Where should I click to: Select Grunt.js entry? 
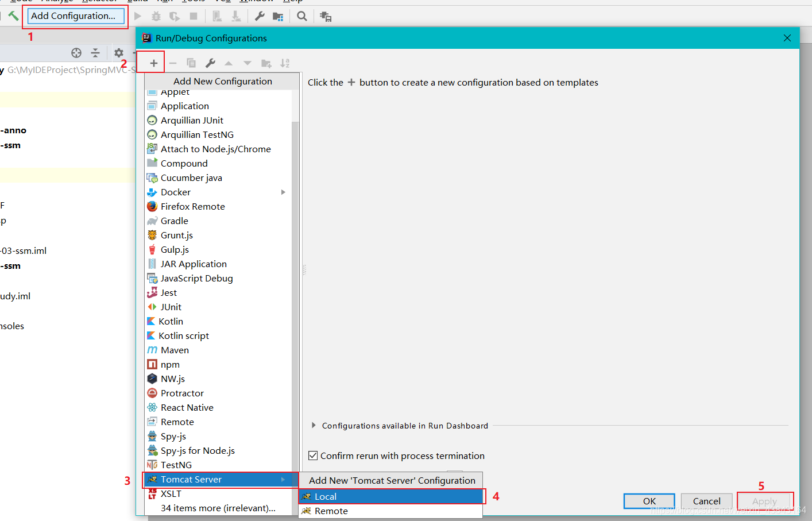pos(218,236)
